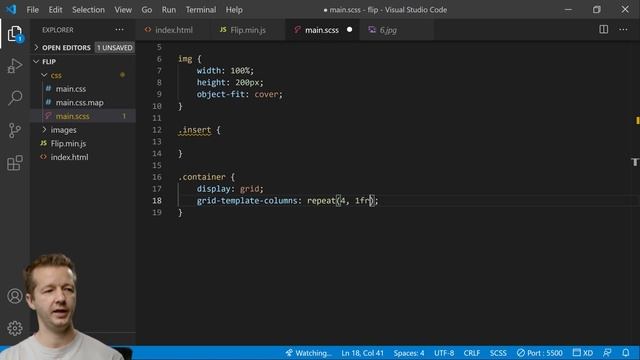
Task: Change line endings via CRLF
Action: tap(472, 353)
